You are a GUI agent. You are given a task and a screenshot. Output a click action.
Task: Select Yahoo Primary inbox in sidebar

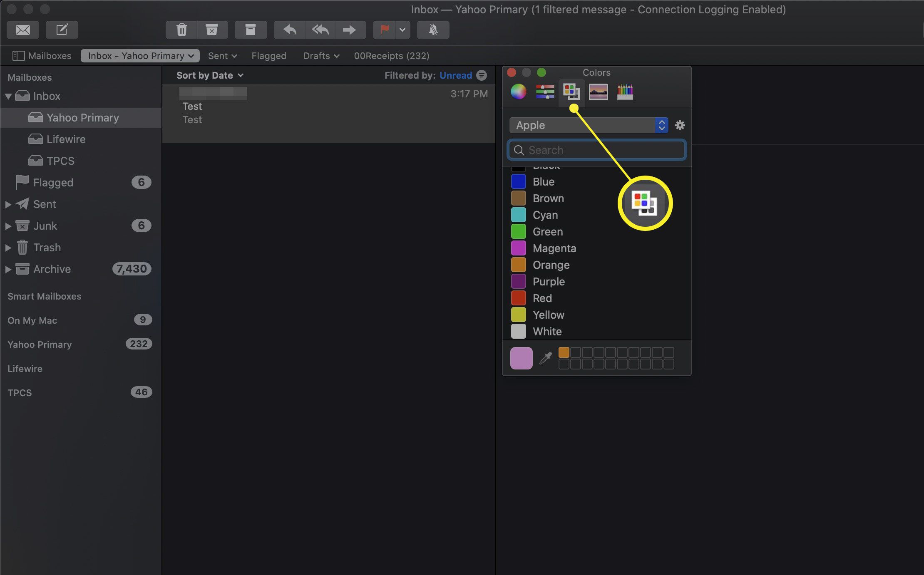(81, 118)
